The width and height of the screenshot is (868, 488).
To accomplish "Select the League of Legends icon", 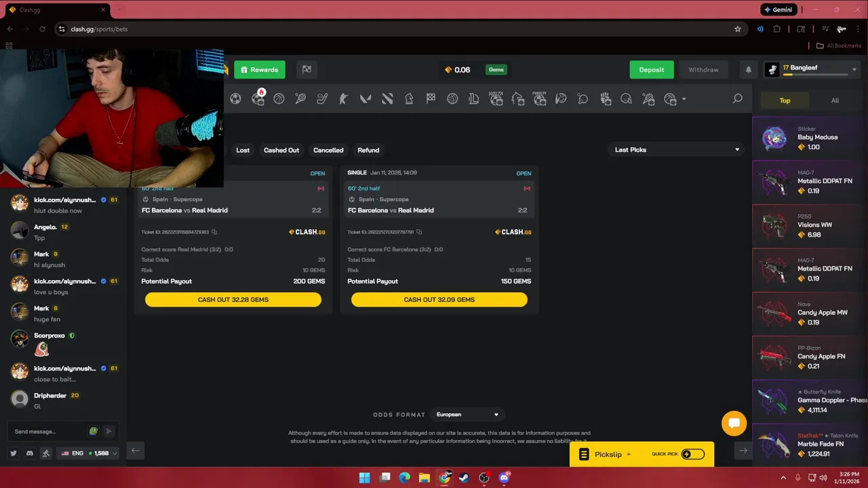I will (x=474, y=99).
